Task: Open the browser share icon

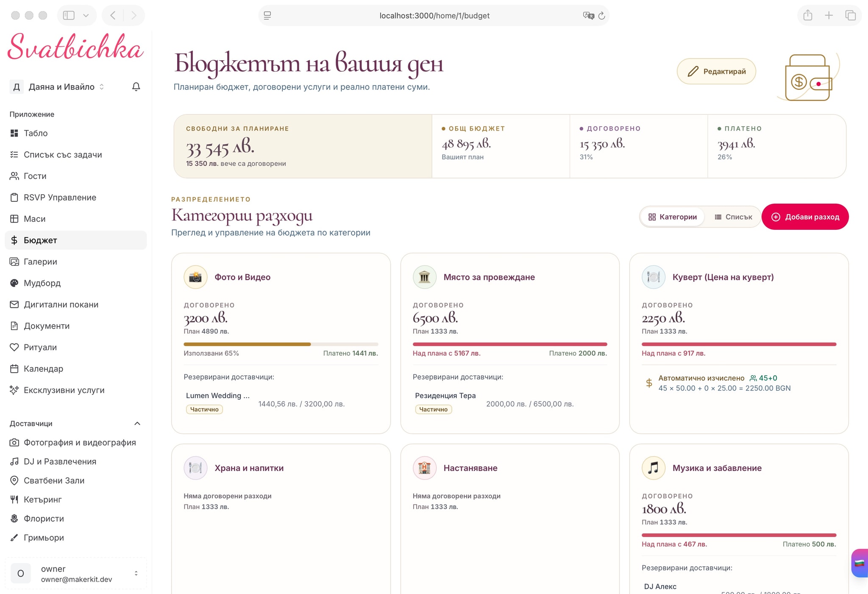Action: pyautogui.click(x=808, y=15)
